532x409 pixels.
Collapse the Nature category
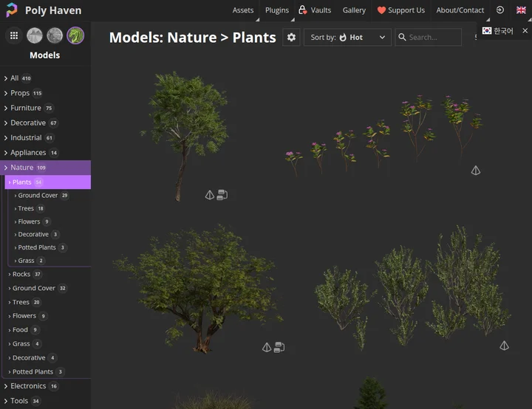(6, 168)
